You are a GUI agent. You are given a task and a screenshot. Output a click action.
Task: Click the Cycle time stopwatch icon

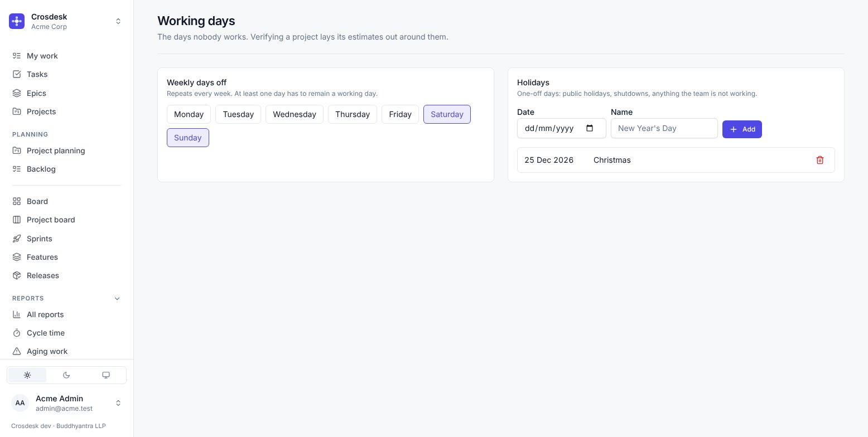pos(17,333)
